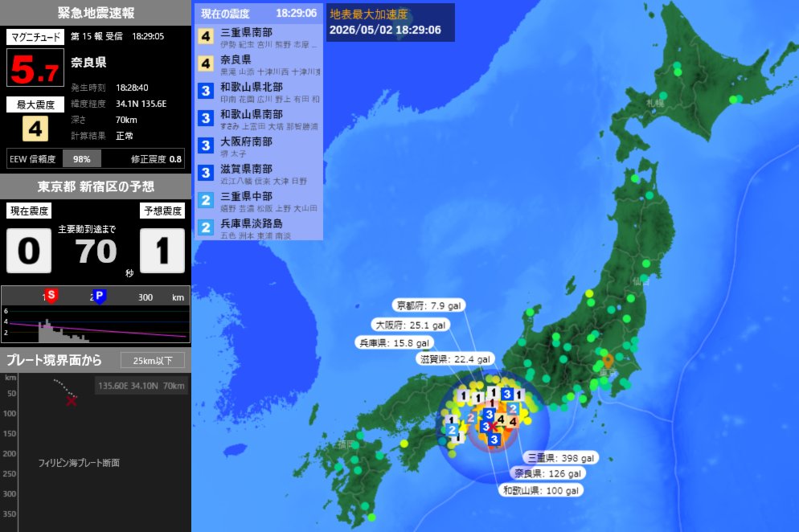Screen dimensions: 799x532
Task: Click the depth value 70km
Action: (x=126, y=120)
